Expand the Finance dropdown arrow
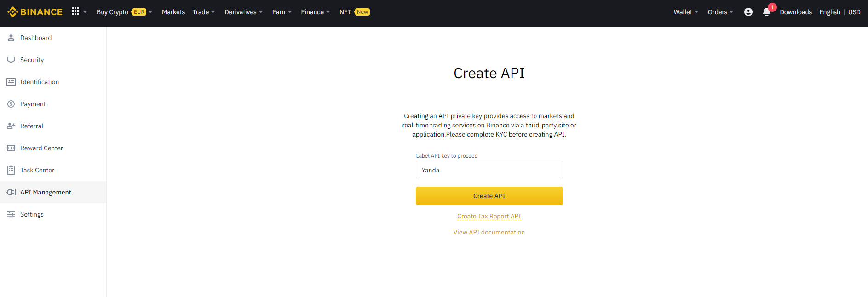 click(x=328, y=12)
